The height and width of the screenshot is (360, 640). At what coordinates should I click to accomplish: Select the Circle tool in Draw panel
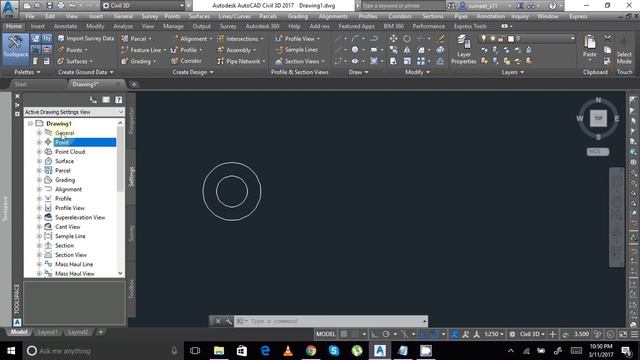click(x=355, y=50)
